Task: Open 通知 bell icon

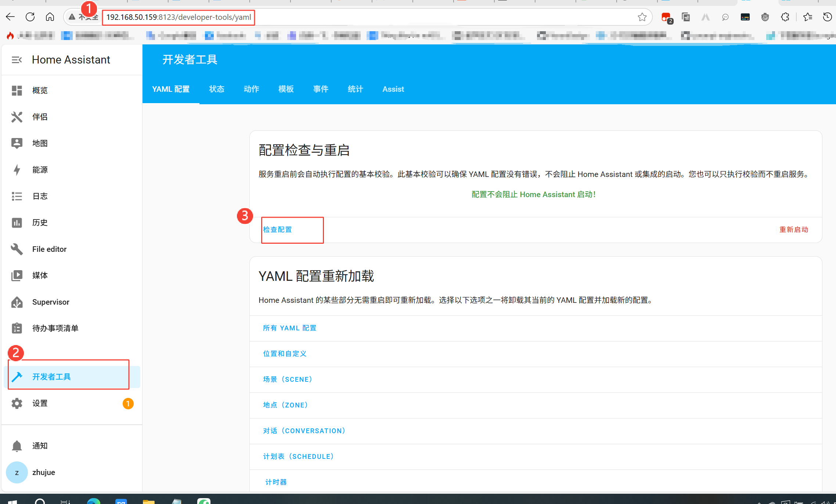Action: pyautogui.click(x=17, y=446)
